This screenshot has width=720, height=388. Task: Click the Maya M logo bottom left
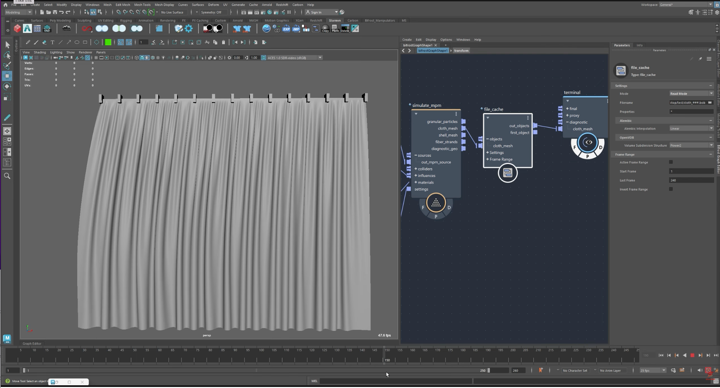pos(7,338)
